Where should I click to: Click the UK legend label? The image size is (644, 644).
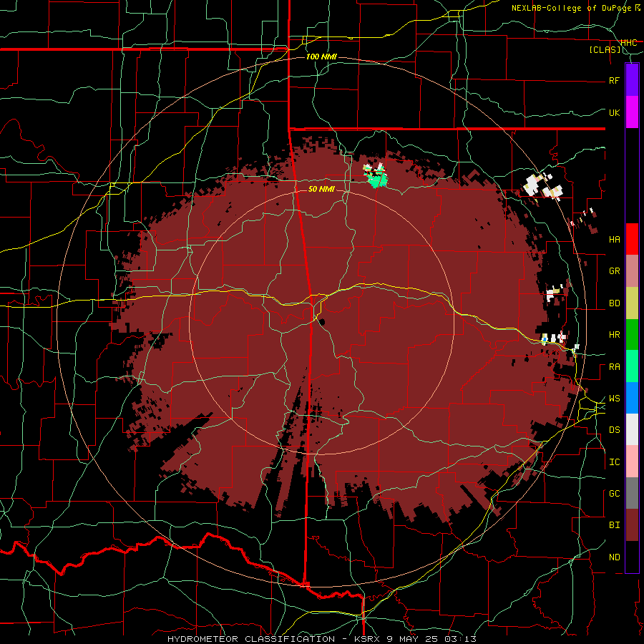pyautogui.click(x=615, y=112)
